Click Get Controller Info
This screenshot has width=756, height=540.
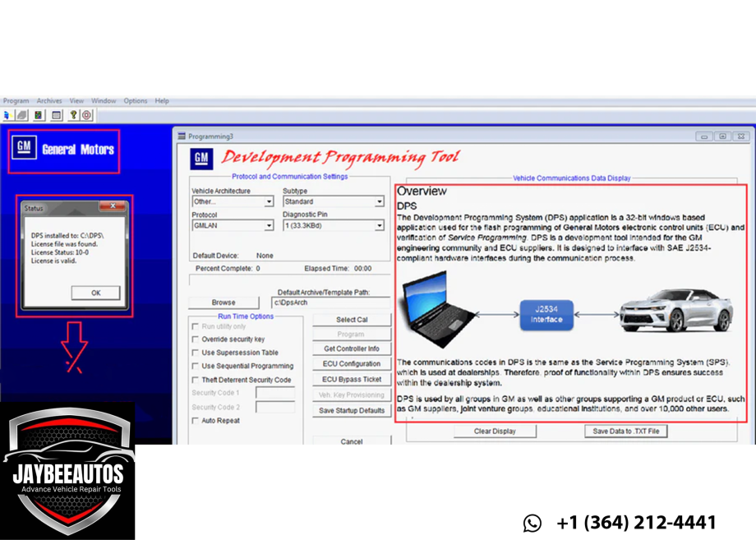(x=352, y=348)
